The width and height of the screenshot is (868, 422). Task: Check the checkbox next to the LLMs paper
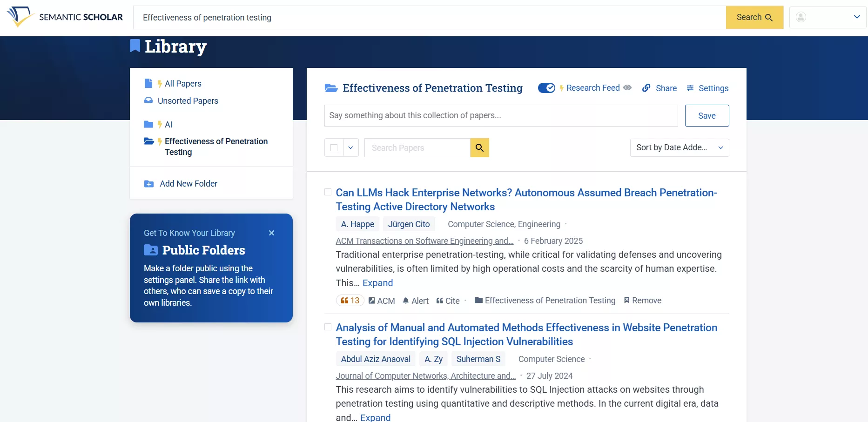tap(328, 192)
